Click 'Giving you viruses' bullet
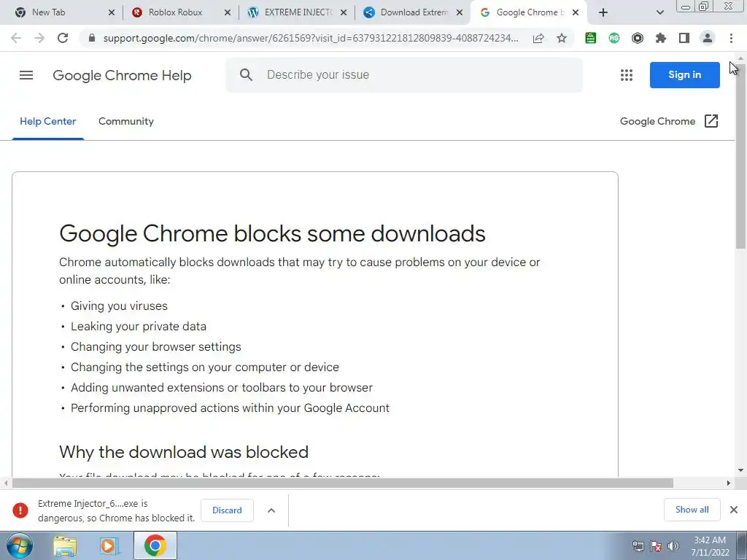The image size is (747, 560). [119, 306]
